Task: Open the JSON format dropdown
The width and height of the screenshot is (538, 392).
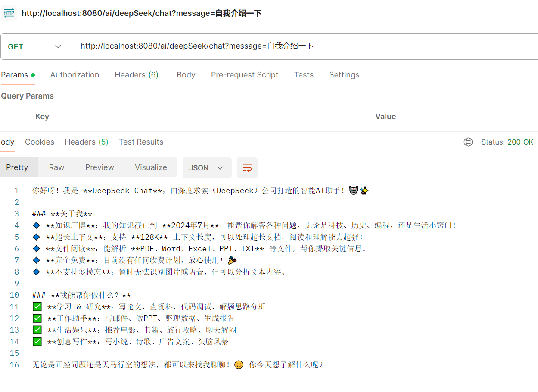Action: click(x=207, y=168)
